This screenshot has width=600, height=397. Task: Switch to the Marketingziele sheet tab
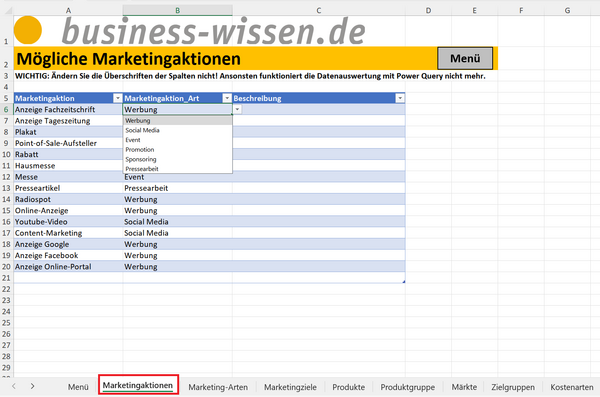click(x=290, y=387)
